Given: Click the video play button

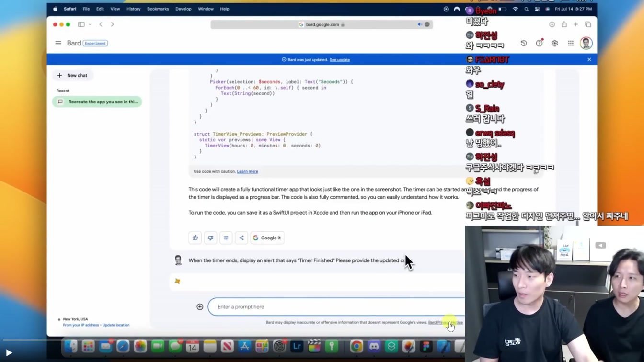Looking at the screenshot, I should [x=9, y=353].
